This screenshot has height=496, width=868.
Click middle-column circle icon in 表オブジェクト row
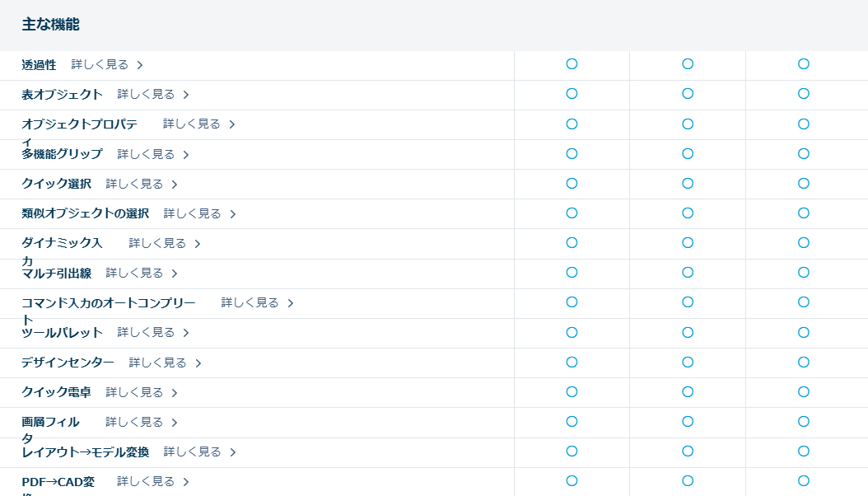(x=688, y=94)
